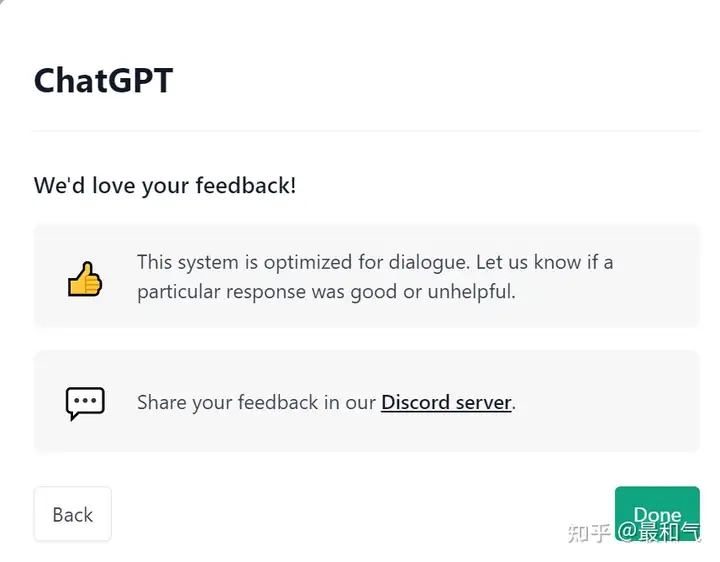This screenshot has width=720, height=562.
Task: Select the "optimized for dialogue" card
Action: point(366,275)
